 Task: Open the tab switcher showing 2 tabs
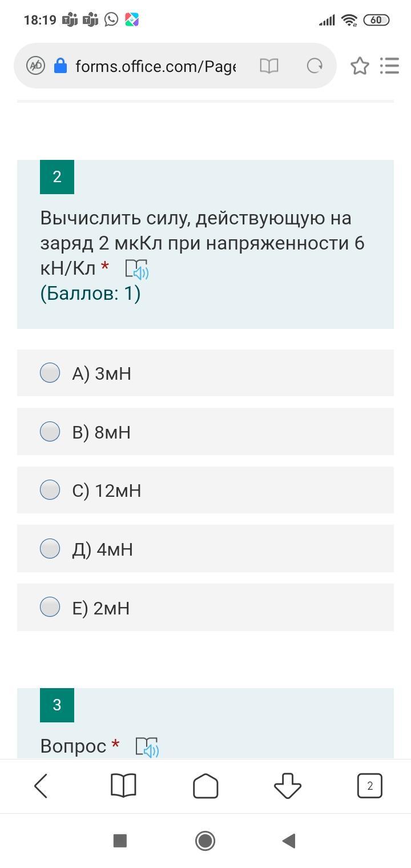tap(370, 786)
